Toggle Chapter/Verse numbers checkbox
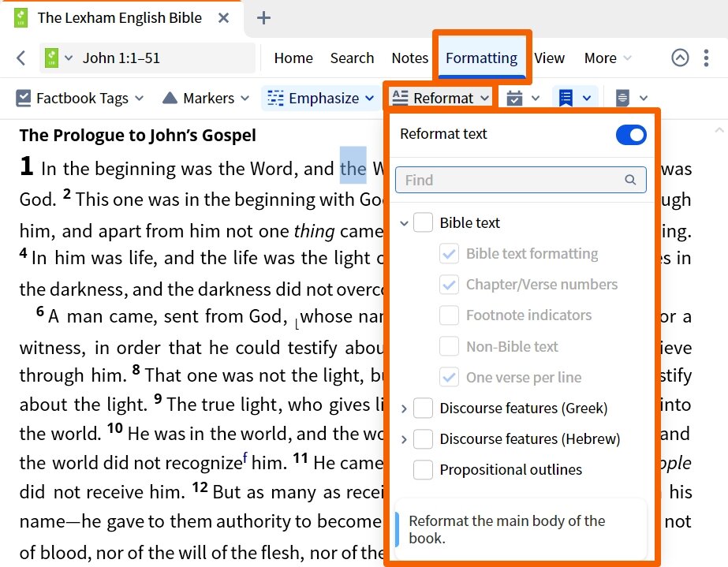 449,285
